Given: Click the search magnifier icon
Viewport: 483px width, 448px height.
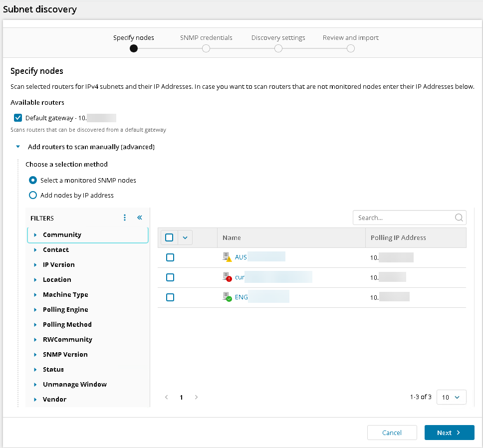Looking at the screenshot, I should (459, 218).
